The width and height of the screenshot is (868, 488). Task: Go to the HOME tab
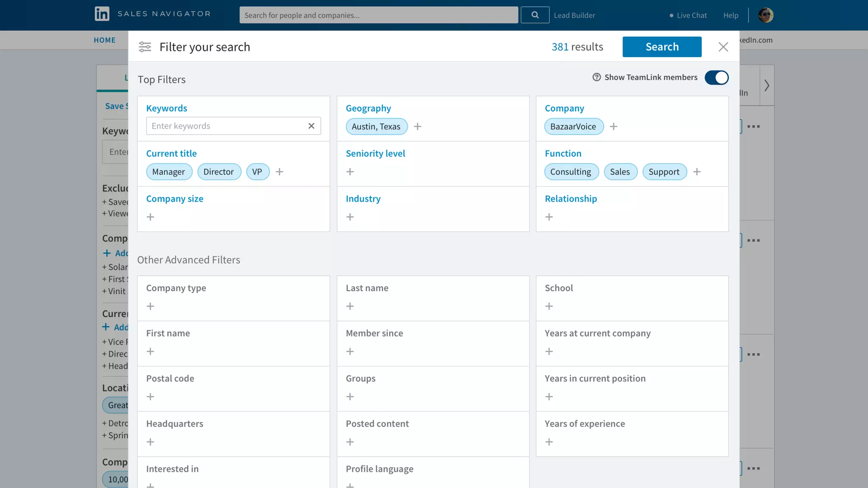coord(105,40)
